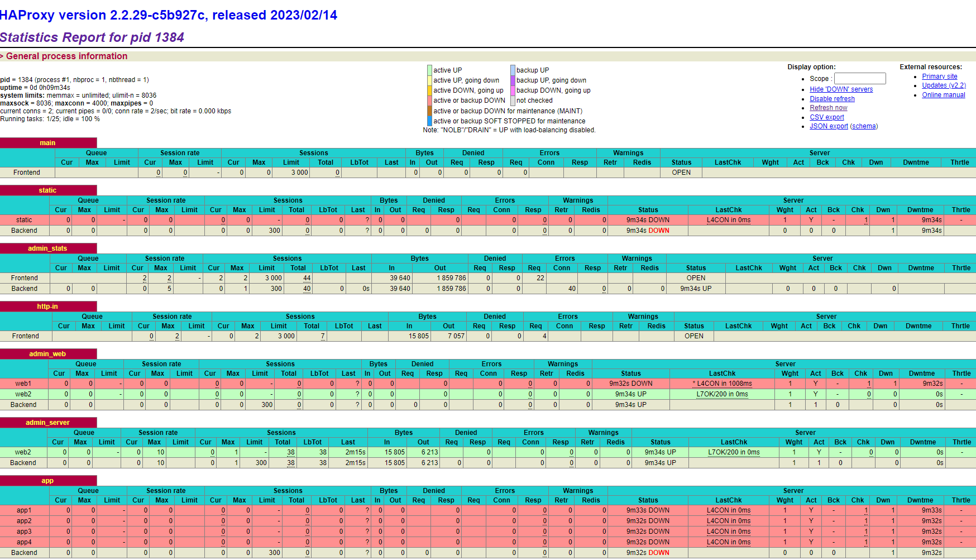Open the JSON schema link

(864, 126)
